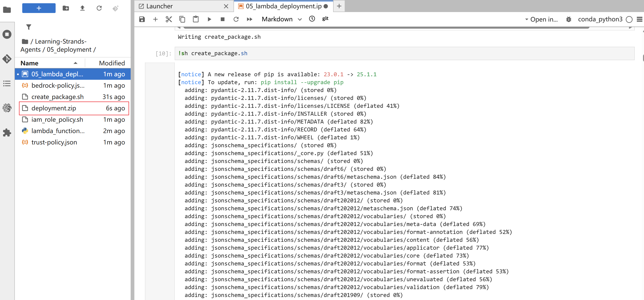Open the cell type Markdown dropdown
The width and height of the screenshot is (644, 300).
pyautogui.click(x=282, y=19)
